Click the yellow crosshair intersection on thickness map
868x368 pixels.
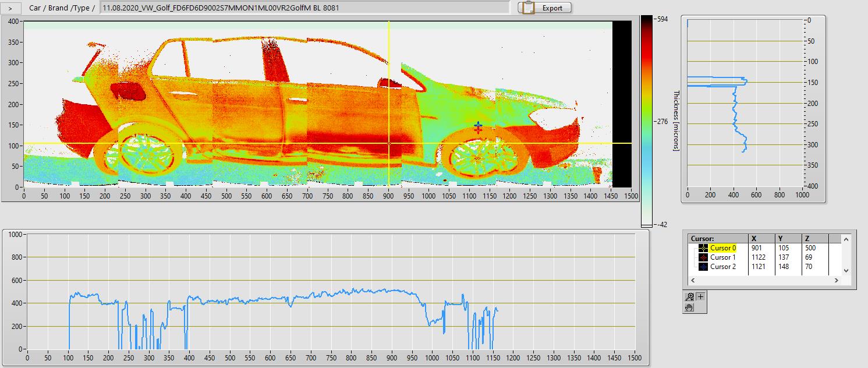point(389,143)
